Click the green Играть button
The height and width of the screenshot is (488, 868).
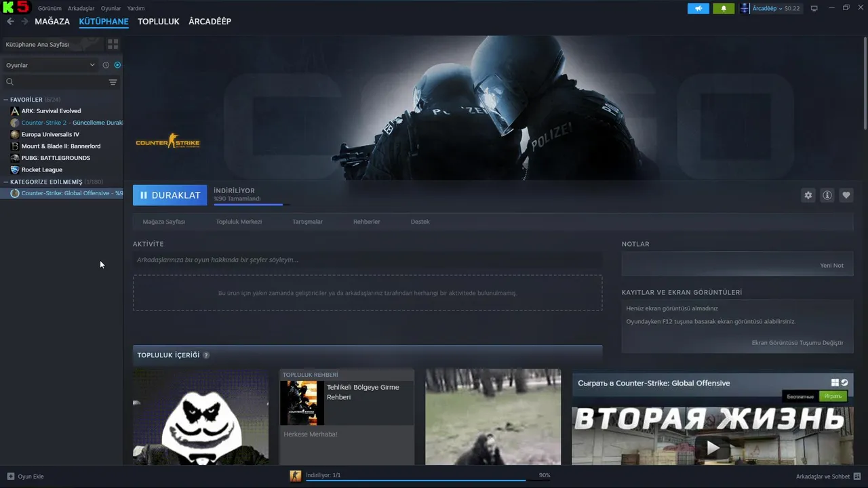[833, 396]
